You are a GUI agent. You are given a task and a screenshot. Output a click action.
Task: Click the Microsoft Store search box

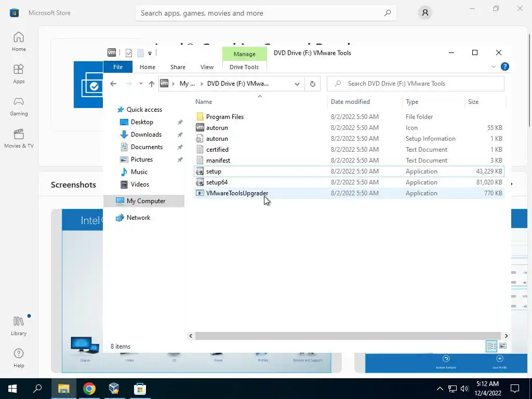[265, 13]
